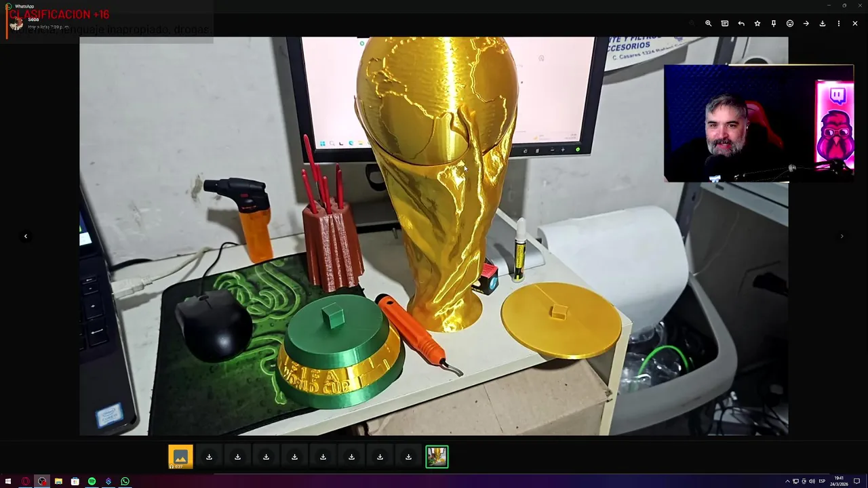Open File Explorer from the taskbar
The image size is (868, 488).
[x=58, y=481]
